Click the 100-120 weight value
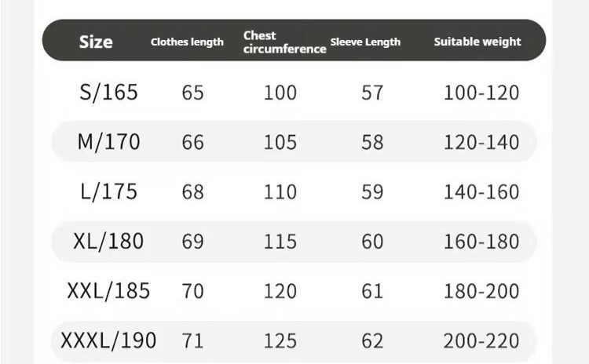 click(x=481, y=93)
